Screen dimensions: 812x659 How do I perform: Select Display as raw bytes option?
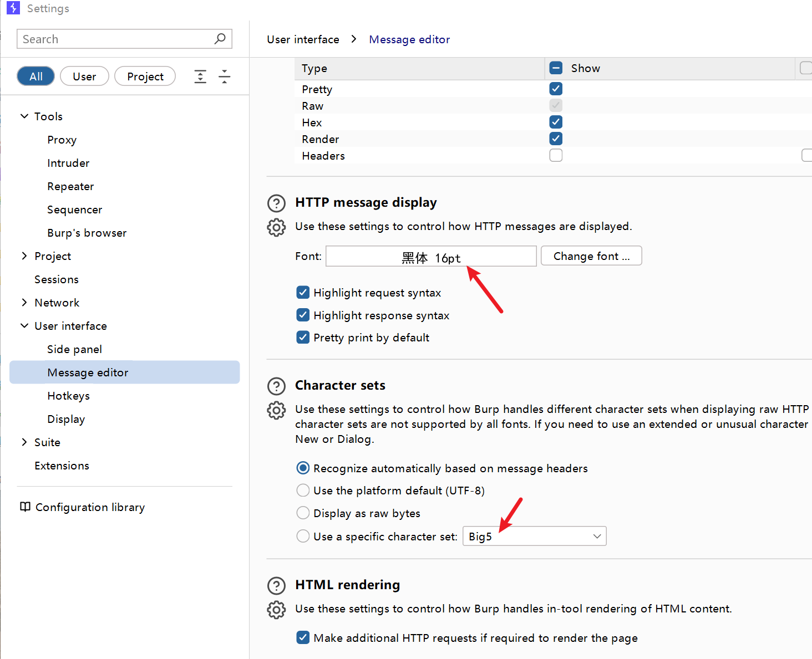(303, 513)
